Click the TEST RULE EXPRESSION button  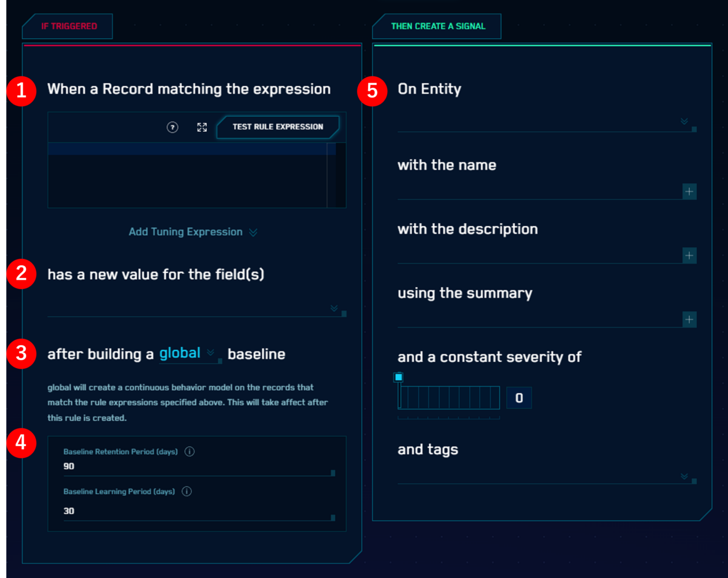[277, 127]
